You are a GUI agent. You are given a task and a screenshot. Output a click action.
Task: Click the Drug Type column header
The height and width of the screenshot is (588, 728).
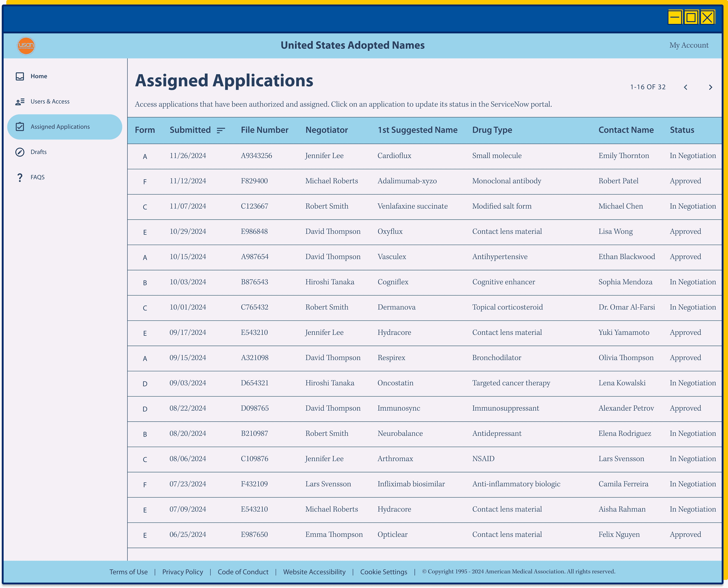click(492, 130)
